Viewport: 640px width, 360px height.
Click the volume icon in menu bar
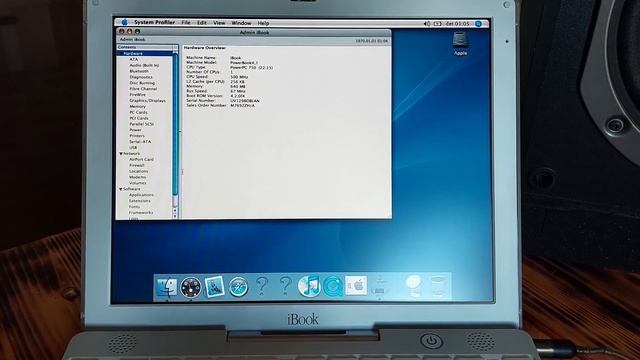pyautogui.click(x=427, y=24)
